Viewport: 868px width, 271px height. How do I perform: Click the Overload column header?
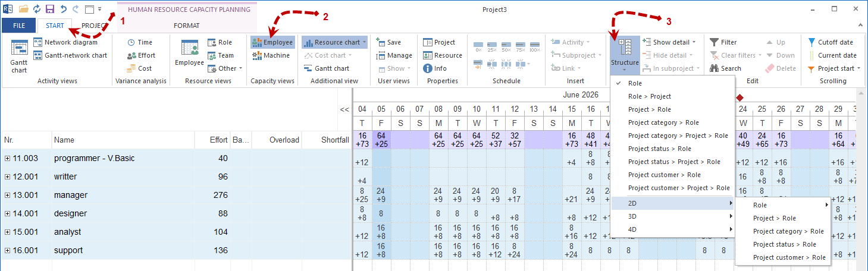pos(277,140)
